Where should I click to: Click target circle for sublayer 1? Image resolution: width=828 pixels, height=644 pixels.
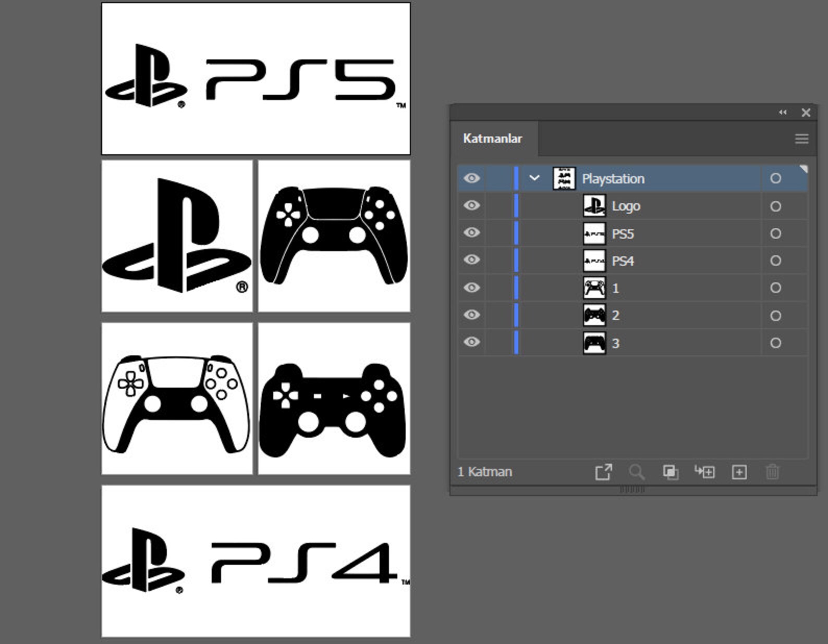click(x=775, y=288)
